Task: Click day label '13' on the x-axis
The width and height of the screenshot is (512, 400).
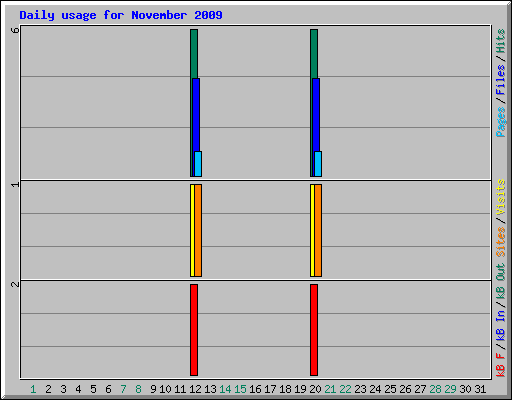Action: coord(210,389)
